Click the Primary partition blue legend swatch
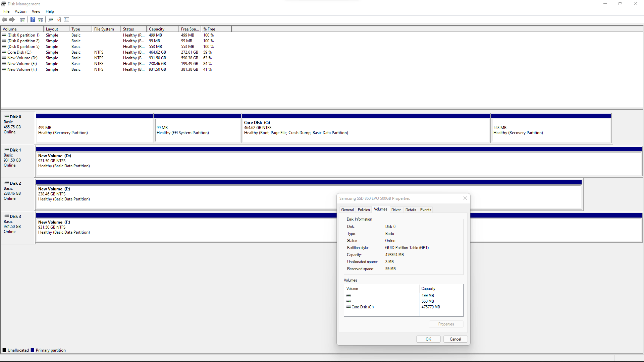Viewport: 644px width, 362px height. [33, 350]
